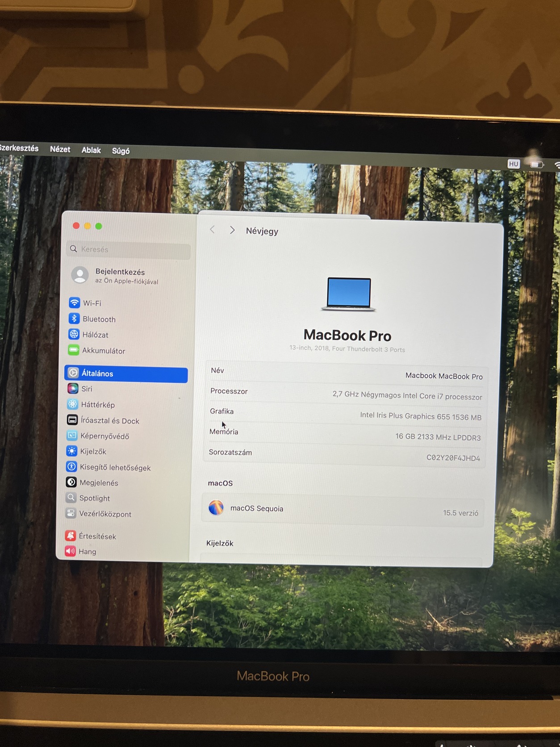Viewport: 560px width, 747px height.
Task: Click the Sorozatszám label
Action: tap(230, 452)
